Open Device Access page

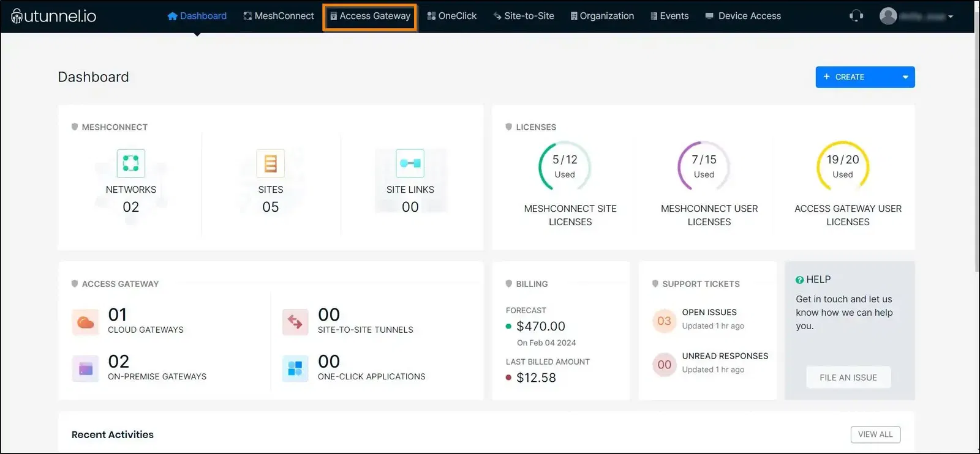[743, 16]
